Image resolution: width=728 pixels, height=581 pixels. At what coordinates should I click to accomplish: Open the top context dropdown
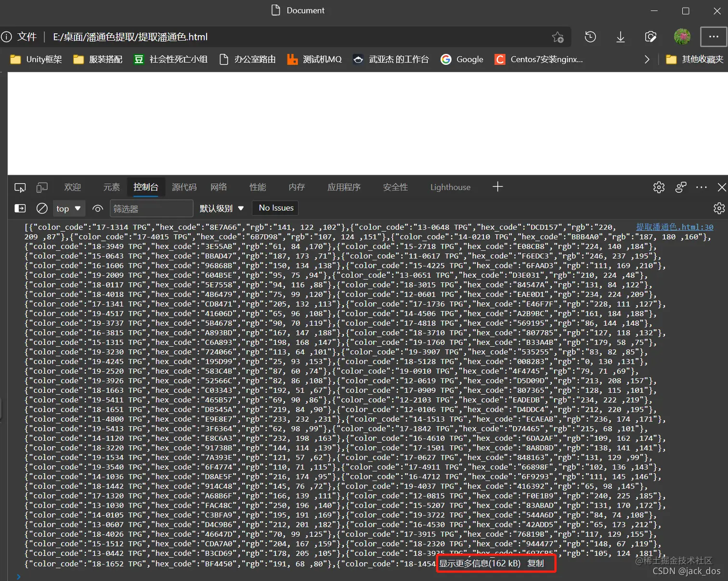pos(68,208)
